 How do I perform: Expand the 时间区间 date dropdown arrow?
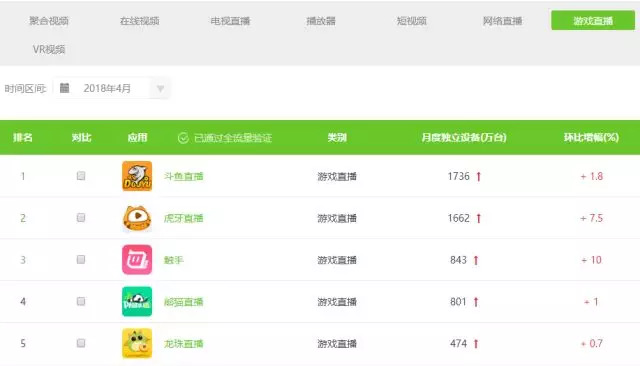pyautogui.click(x=160, y=89)
